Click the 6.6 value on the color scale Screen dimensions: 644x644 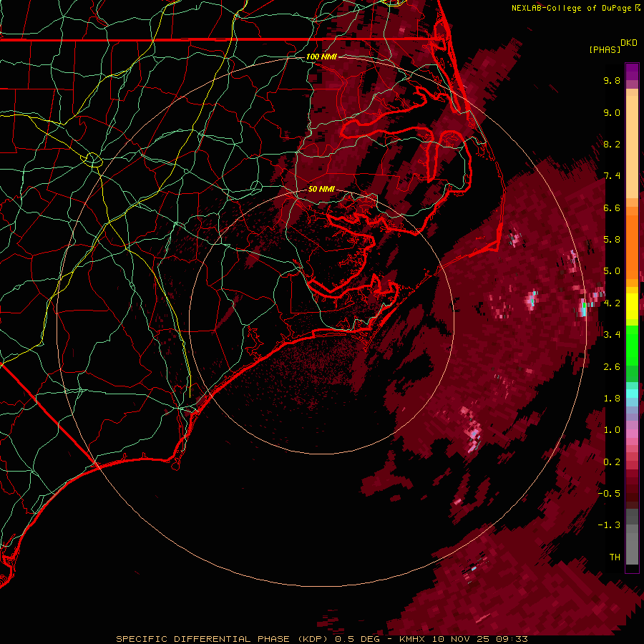coord(612,208)
